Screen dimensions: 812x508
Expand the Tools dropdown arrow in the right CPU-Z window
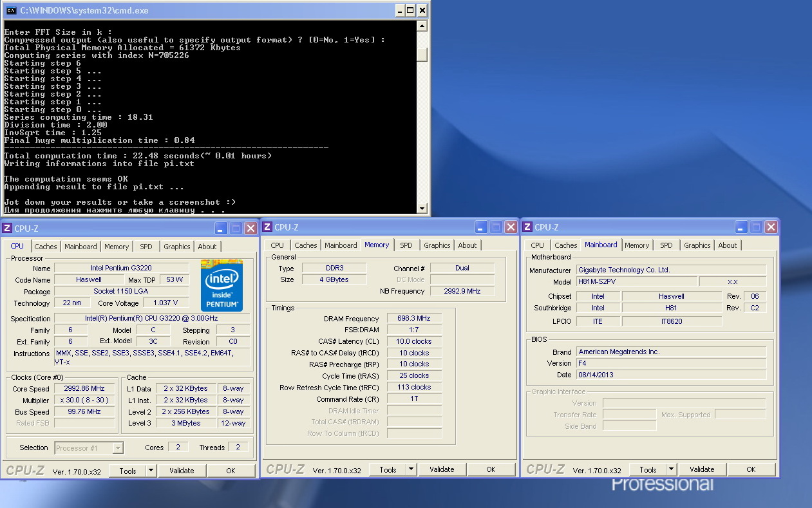pos(671,469)
